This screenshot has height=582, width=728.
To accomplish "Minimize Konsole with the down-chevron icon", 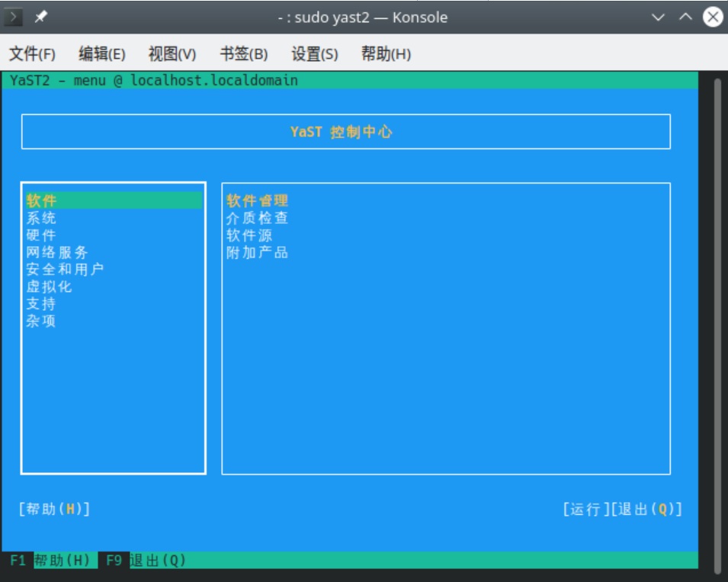I will click(658, 18).
